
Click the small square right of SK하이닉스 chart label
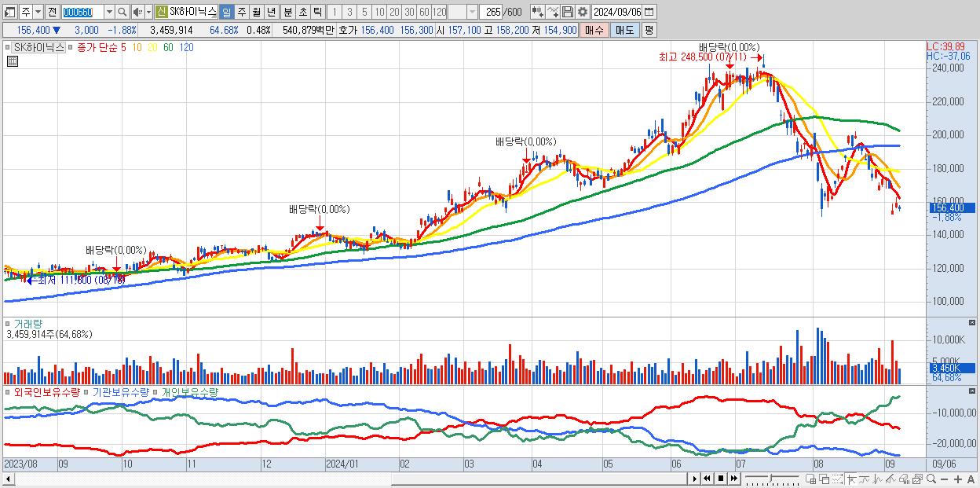71,47
